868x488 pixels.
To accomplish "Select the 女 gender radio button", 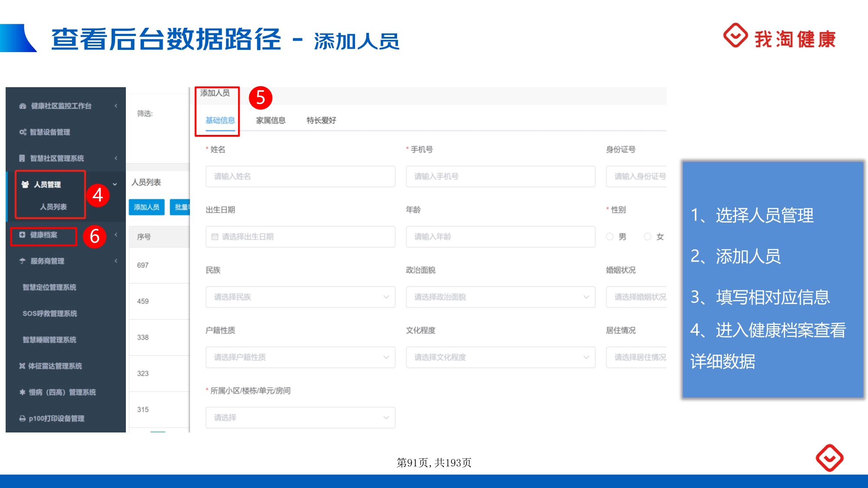I will pyautogui.click(x=648, y=236).
